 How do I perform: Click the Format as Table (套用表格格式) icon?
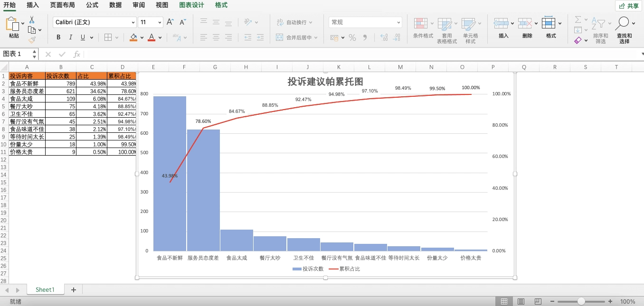tap(445, 24)
